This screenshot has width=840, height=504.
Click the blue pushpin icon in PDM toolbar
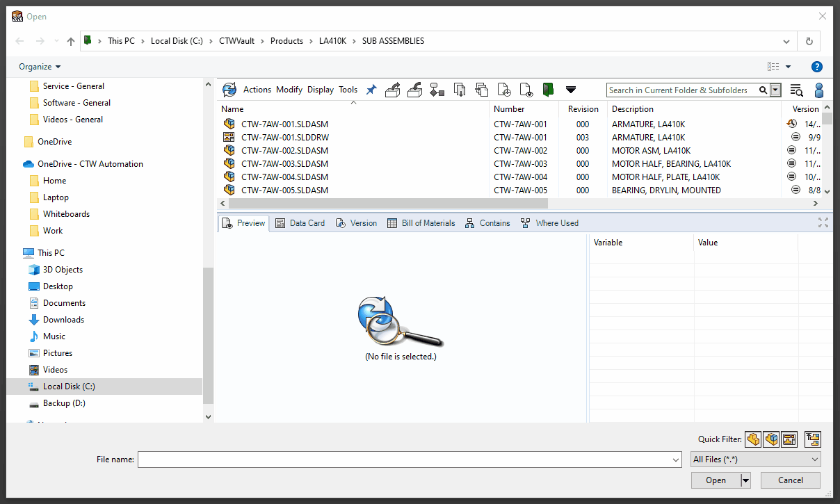point(371,90)
